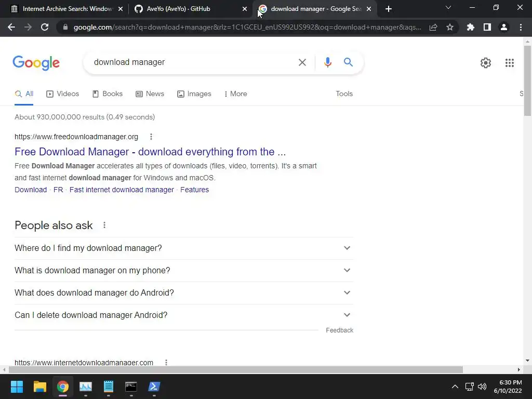This screenshot has height=399, width=532.
Task: Open PowerShell from the taskbar
Action: (x=154, y=387)
